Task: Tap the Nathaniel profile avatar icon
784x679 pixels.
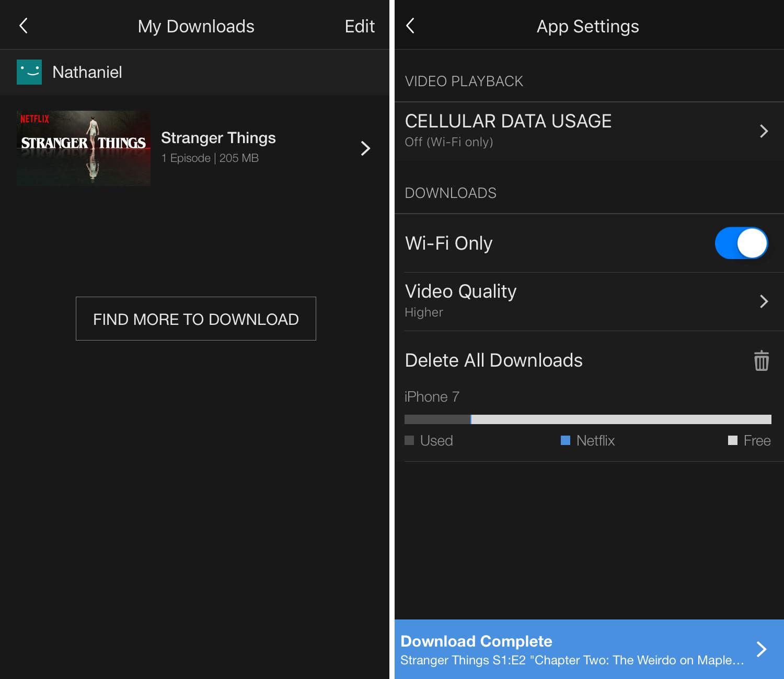Action: pyautogui.click(x=29, y=72)
